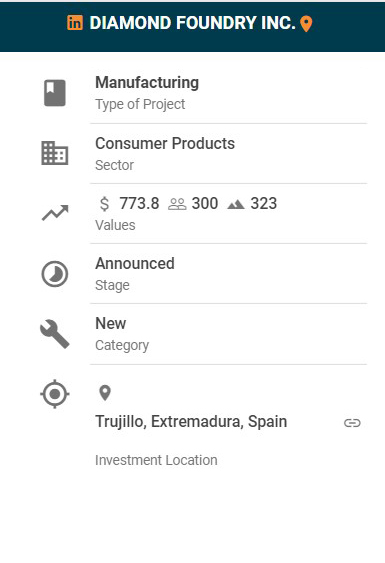Click the orange map pin beside company name
Image resolution: width=385 pixels, height=563 pixels.
[x=306, y=24]
